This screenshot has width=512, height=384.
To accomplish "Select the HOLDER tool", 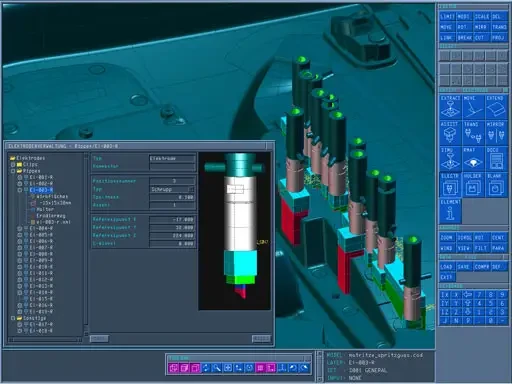I will 473,185.
